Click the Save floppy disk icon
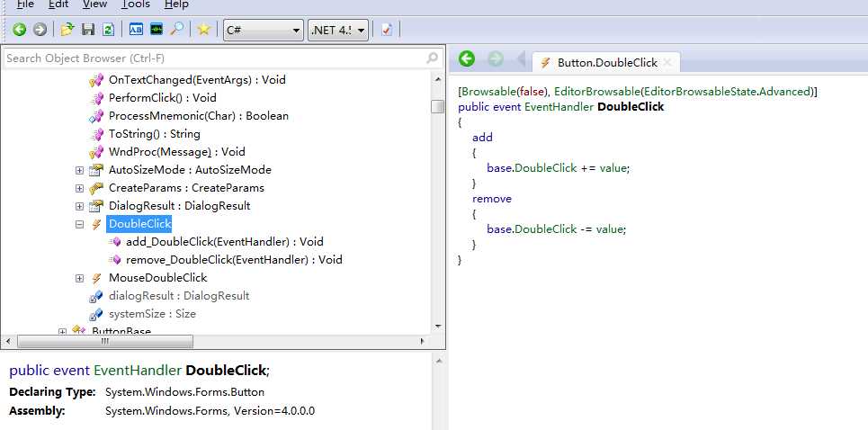Image resolution: width=868 pixels, height=430 pixels. [88, 30]
